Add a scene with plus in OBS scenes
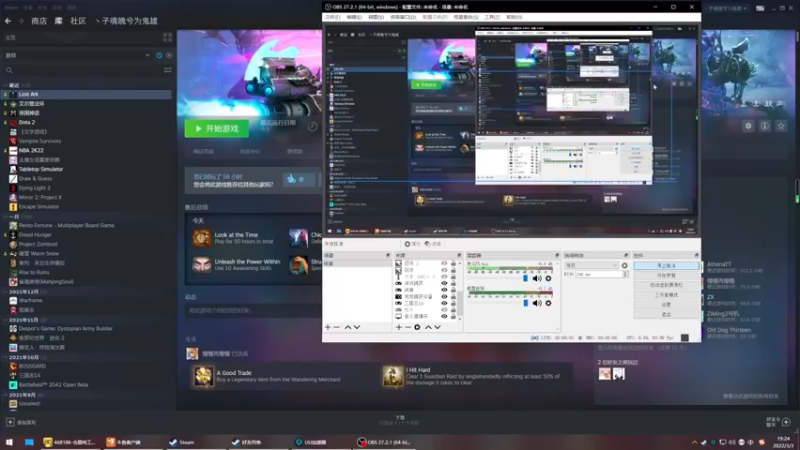The height and width of the screenshot is (450, 800). click(328, 327)
